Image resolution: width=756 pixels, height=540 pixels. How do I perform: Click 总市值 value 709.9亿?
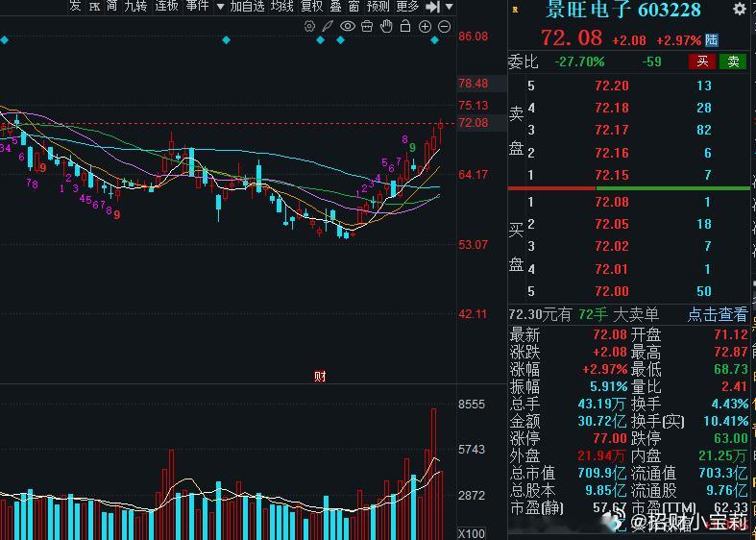pyautogui.click(x=601, y=474)
